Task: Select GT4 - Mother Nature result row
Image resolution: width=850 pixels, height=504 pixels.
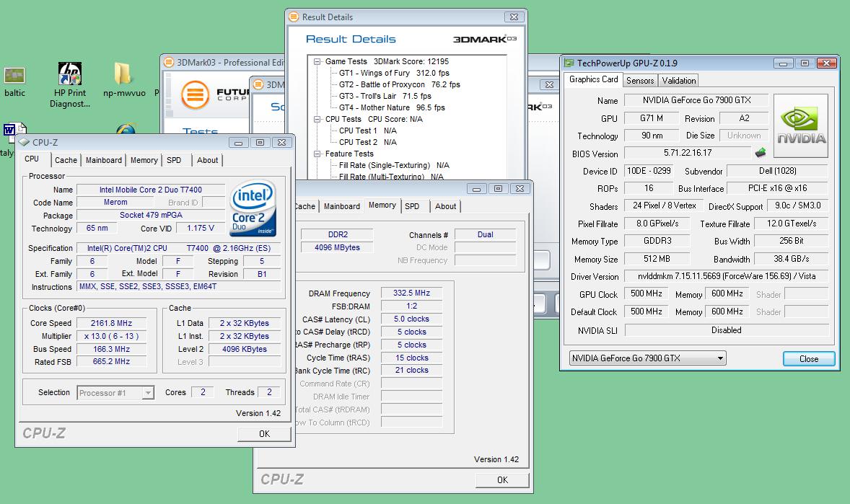Action: coord(392,108)
